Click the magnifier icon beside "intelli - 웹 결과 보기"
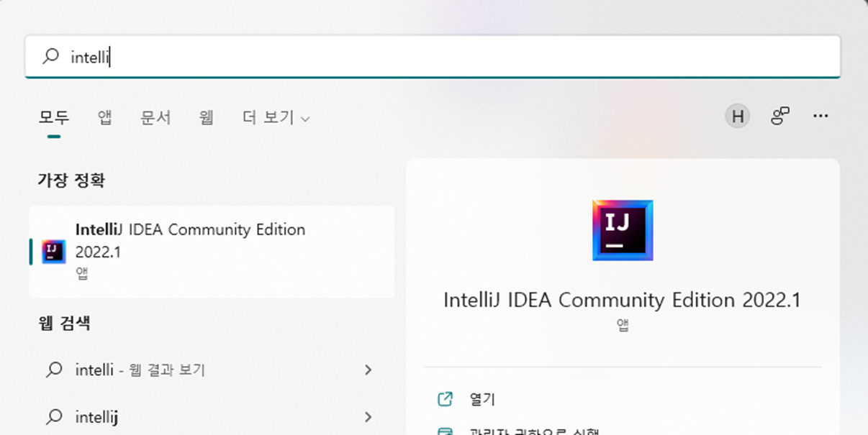This screenshot has height=435, width=868. click(54, 370)
